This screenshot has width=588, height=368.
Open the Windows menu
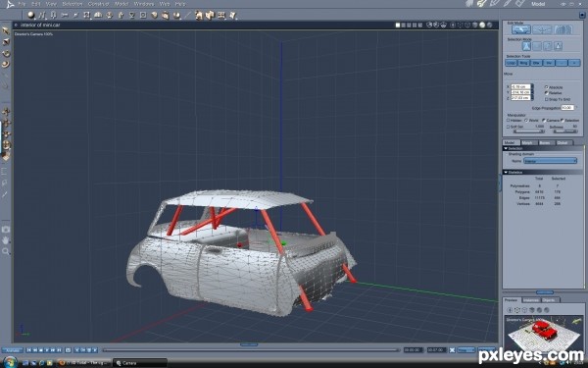(x=144, y=4)
